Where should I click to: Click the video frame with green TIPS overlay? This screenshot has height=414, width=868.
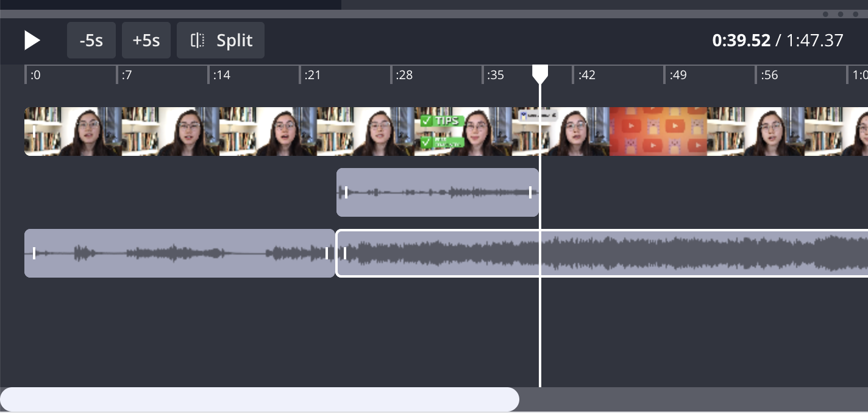463,132
